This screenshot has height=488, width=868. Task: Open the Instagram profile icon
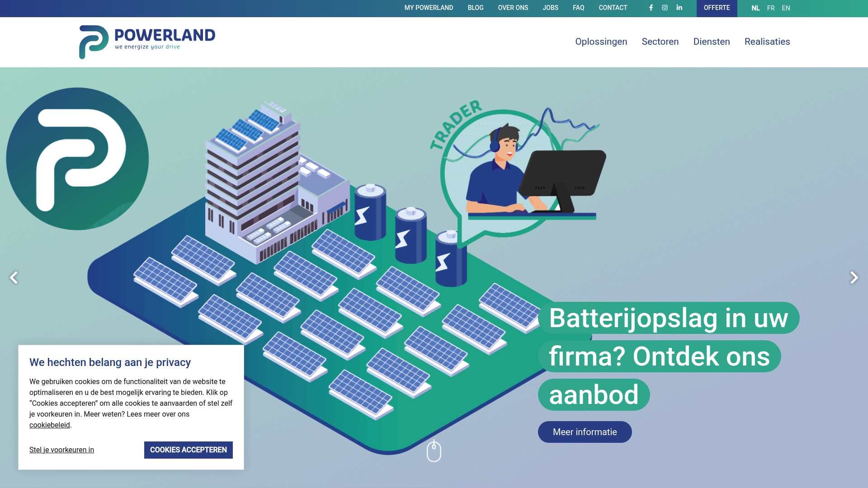[665, 8]
